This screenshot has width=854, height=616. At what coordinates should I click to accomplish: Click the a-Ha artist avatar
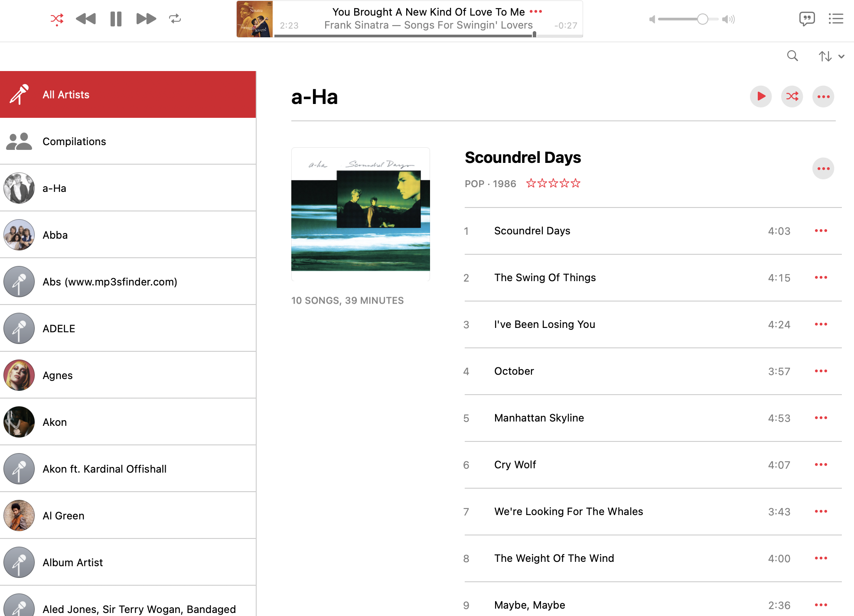click(x=19, y=188)
